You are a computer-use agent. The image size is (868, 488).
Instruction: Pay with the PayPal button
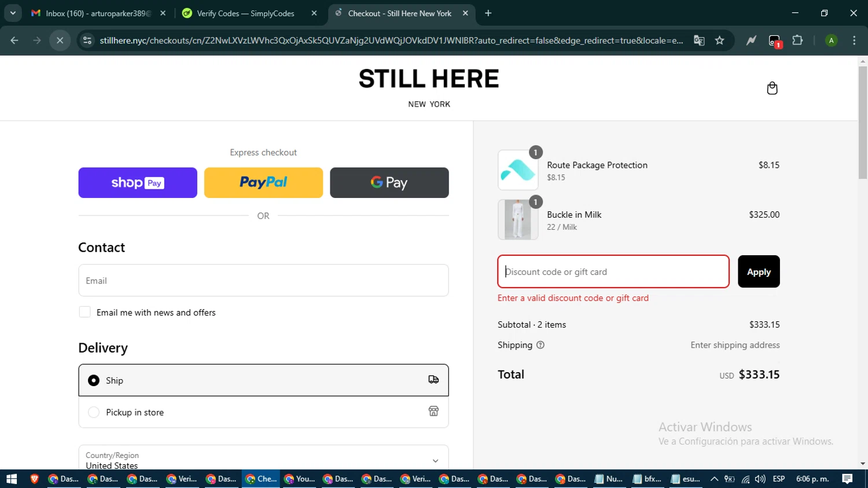(x=263, y=182)
